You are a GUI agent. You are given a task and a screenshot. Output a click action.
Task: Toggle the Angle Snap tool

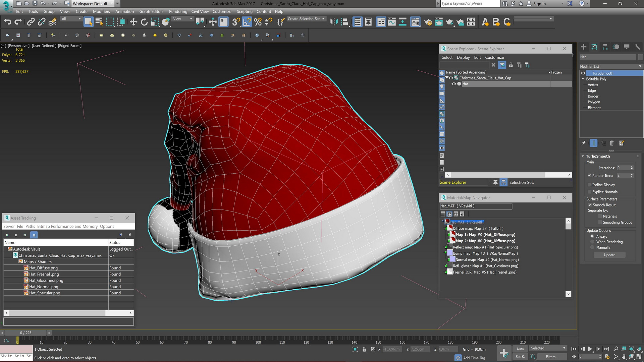(247, 22)
